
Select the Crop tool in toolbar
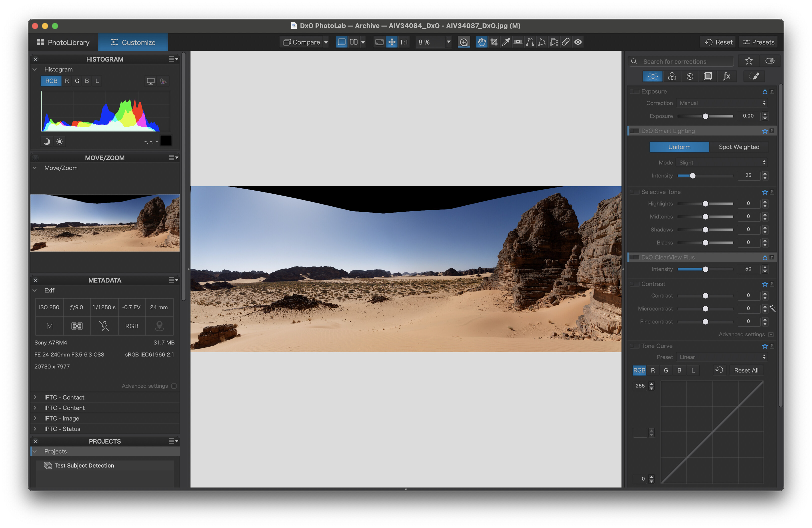(494, 42)
